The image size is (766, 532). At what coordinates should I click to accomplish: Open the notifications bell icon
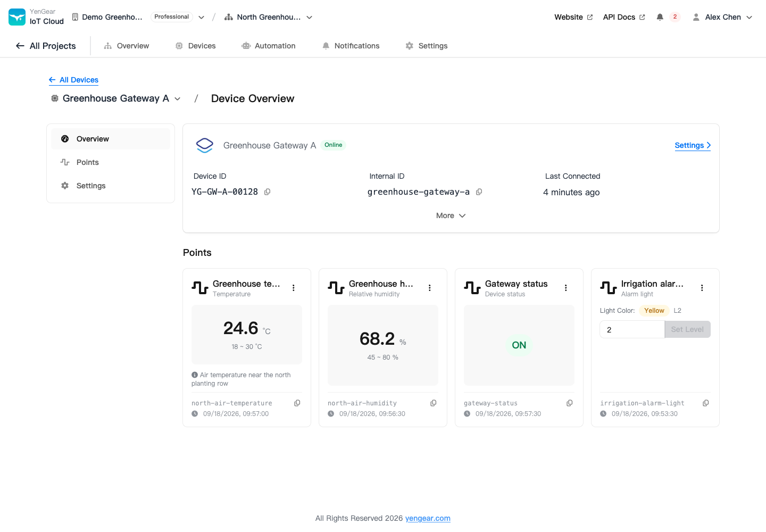(x=660, y=17)
